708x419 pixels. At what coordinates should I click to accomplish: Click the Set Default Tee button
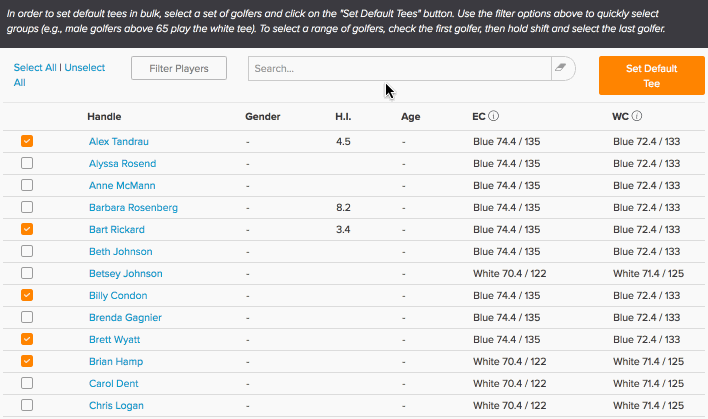coord(652,75)
